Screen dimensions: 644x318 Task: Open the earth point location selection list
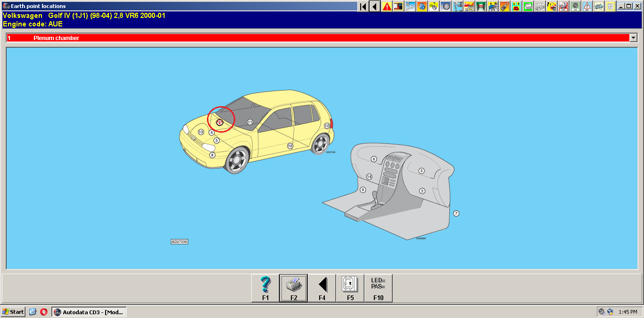[x=318, y=38]
